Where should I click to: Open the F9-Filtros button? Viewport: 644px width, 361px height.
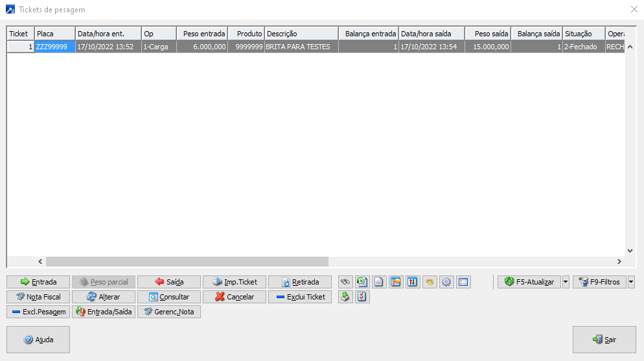point(599,282)
